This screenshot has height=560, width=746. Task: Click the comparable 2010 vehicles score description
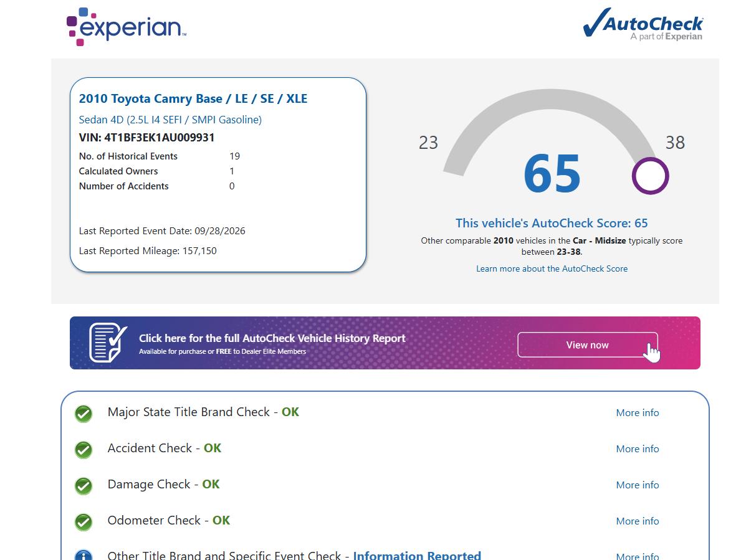tap(552, 246)
